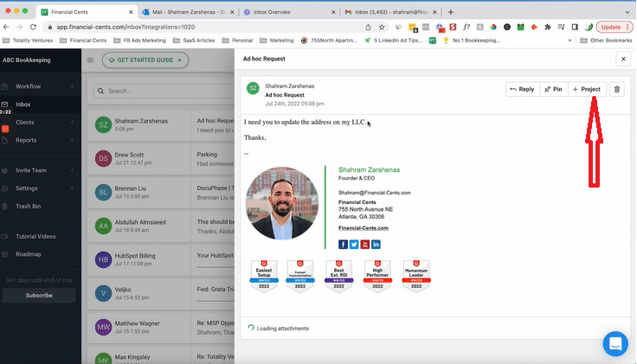Click the Fastest Implementation 2022 badge
This screenshot has width=637, height=364.
click(300, 276)
